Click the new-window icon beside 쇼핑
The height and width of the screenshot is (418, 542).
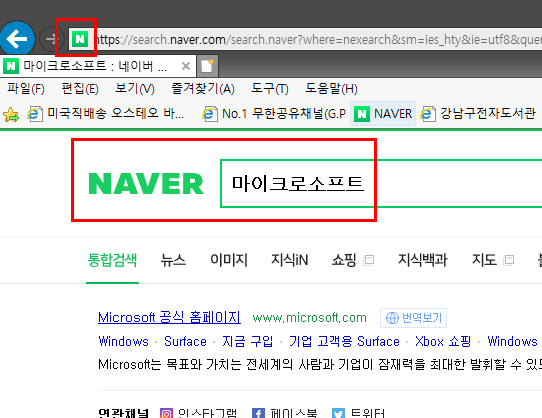(369, 260)
